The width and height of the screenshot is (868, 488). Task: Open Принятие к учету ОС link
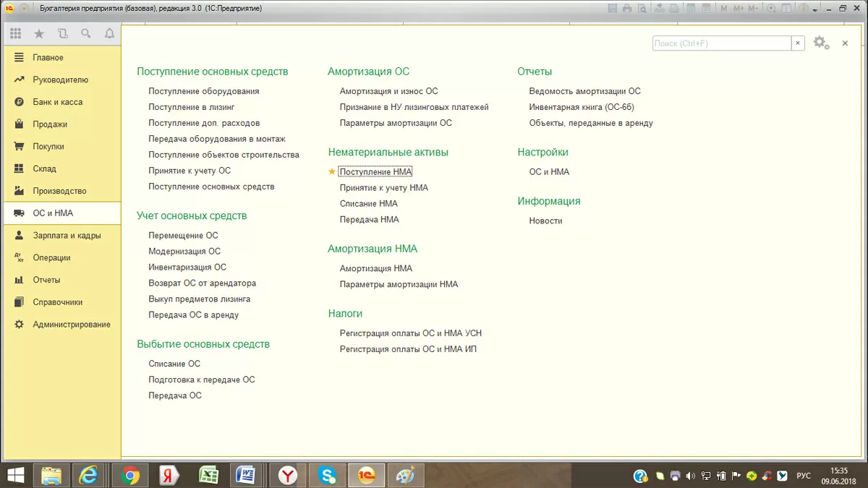tap(190, 171)
